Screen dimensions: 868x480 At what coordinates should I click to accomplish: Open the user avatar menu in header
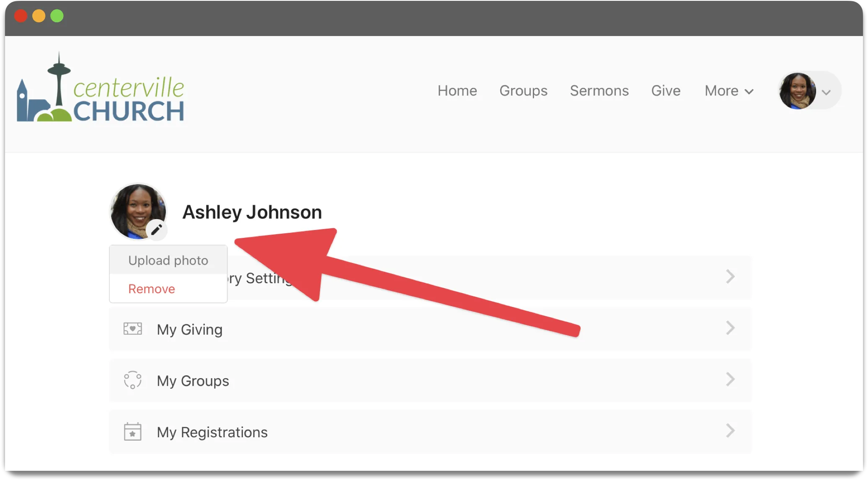[797, 91]
